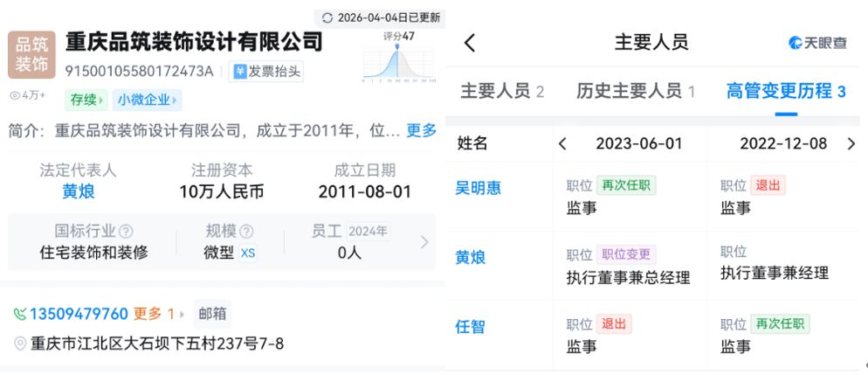Open the 2024年 employee year tag
The image size is (868, 375).
pyautogui.click(x=369, y=231)
